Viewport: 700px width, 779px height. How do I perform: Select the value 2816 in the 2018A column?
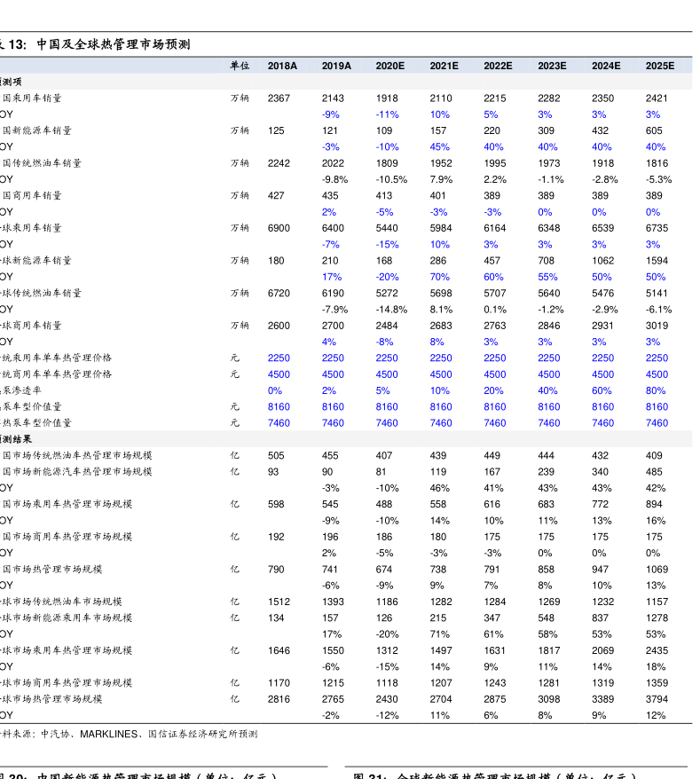pyautogui.click(x=279, y=699)
